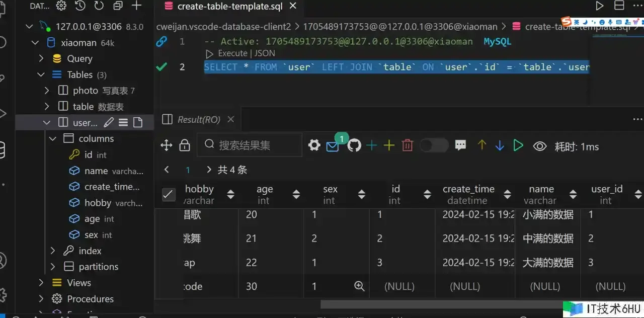Click the mail icon with badge

(x=333, y=146)
